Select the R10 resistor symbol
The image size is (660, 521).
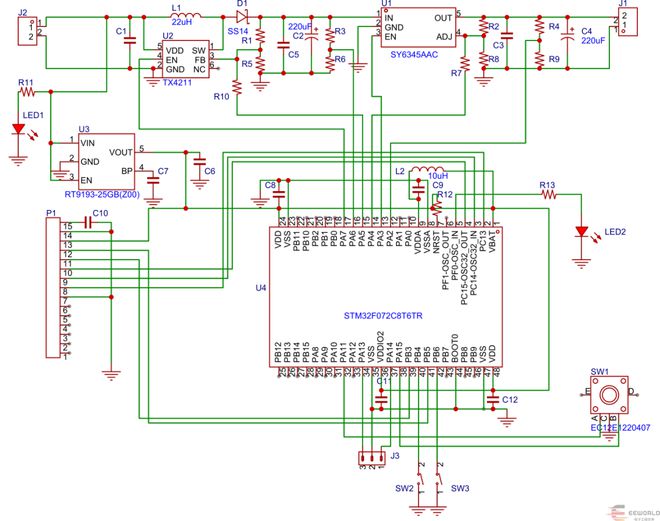coord(237,88)
